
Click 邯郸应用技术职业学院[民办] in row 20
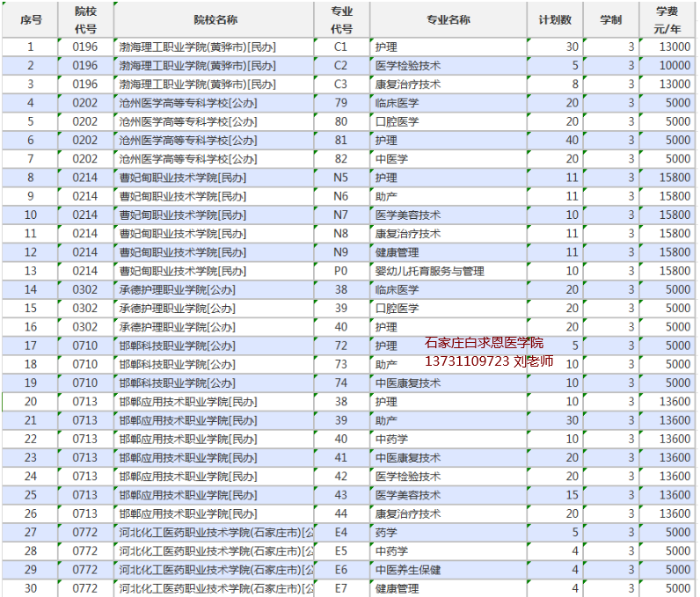pyautogui.click(x=188, y=402)
